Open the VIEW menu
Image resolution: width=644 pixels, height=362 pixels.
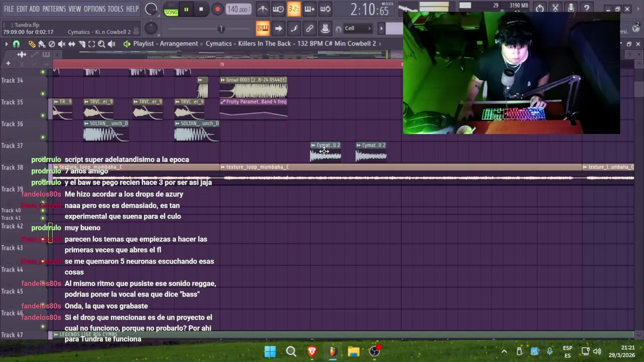coord(74,9)
